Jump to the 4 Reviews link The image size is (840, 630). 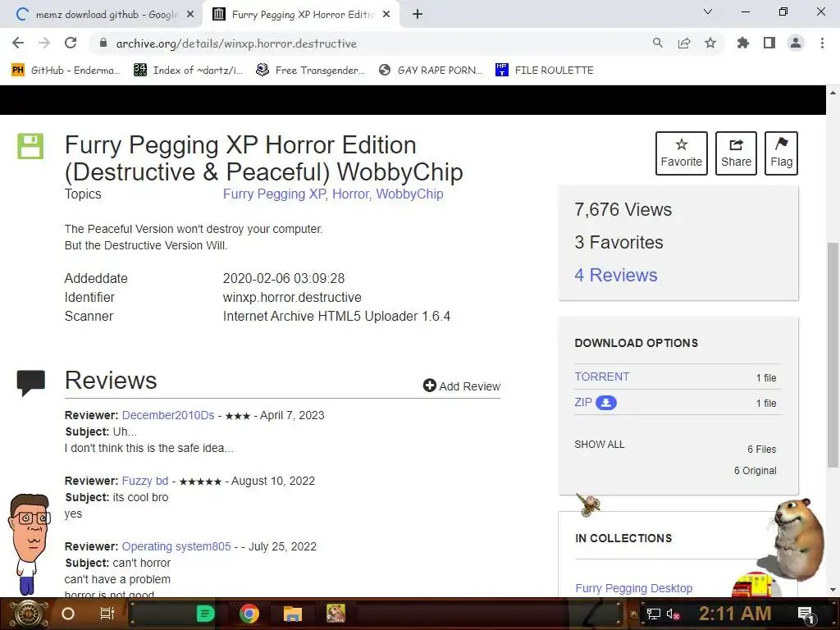click(x=615, y=275)
